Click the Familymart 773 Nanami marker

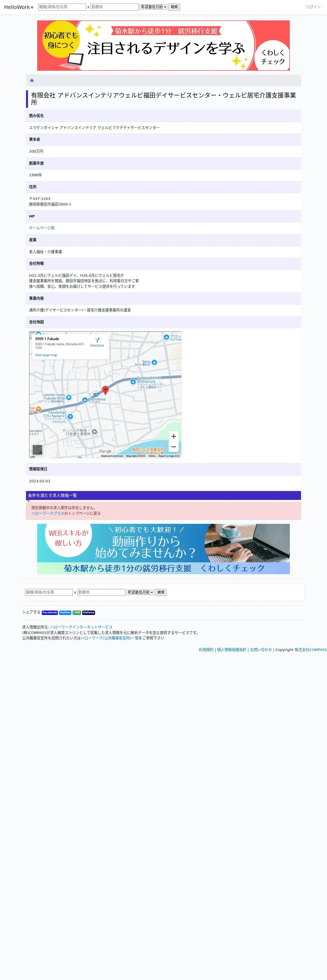(70, 416)
